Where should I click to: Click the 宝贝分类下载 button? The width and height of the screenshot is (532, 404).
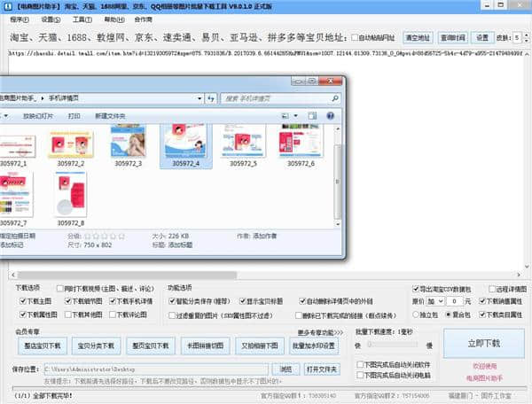click(x=96, y=346)
